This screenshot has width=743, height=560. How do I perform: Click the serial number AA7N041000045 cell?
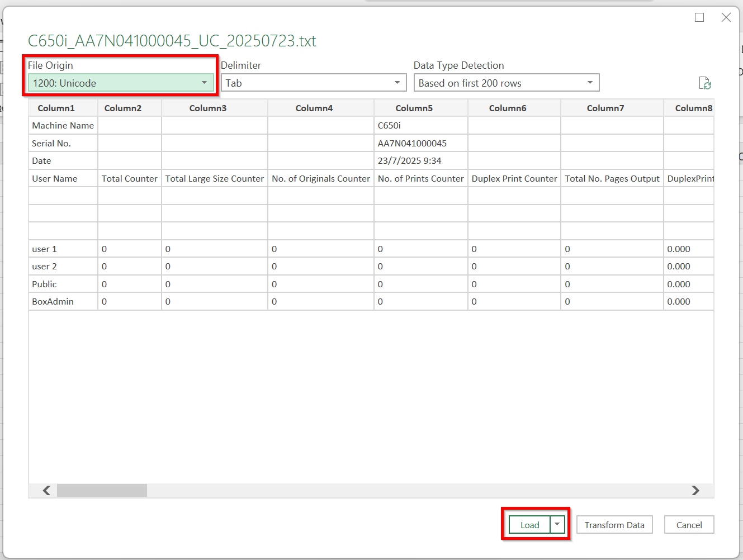[412, 143]
